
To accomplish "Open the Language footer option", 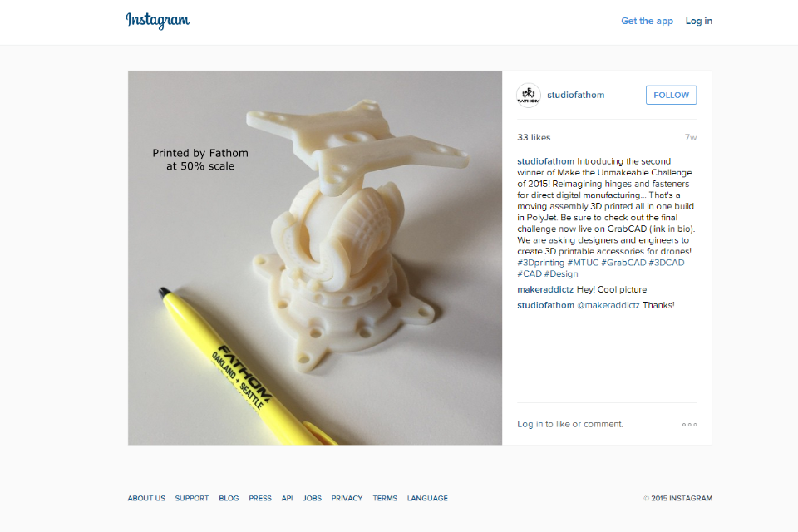I will pyautogui.click(x=427, y=499).
